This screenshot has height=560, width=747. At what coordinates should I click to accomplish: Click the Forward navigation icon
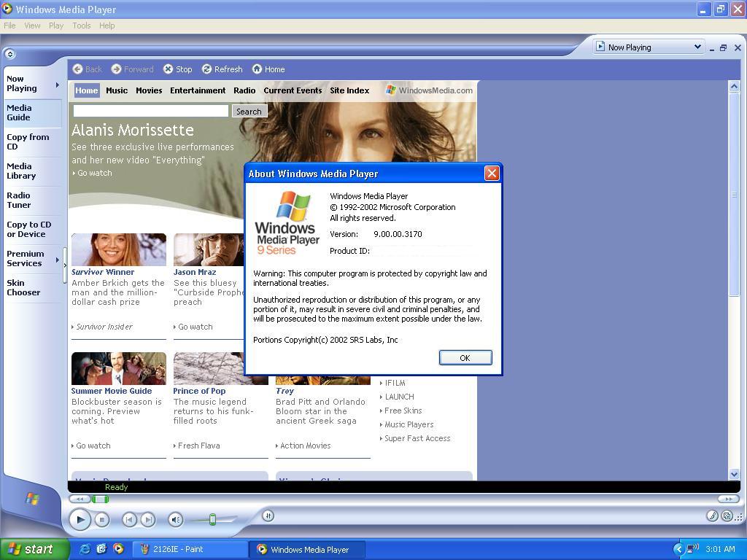tap(116, 69)
